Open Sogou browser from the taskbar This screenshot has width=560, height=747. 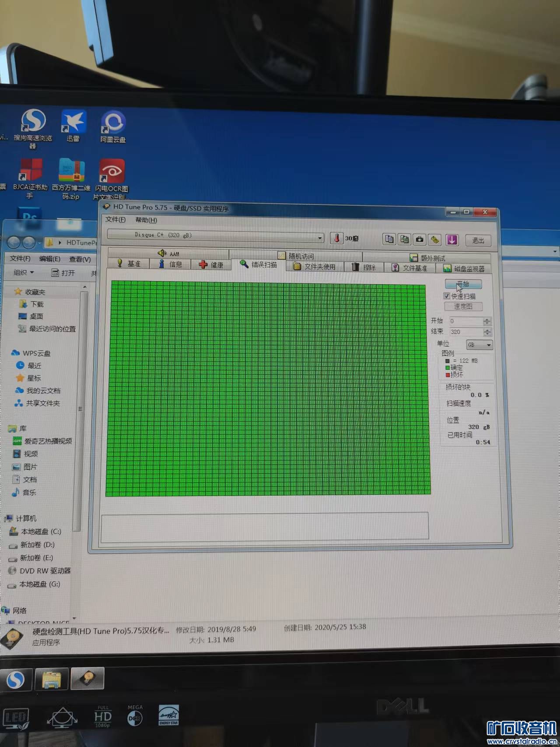16,679
